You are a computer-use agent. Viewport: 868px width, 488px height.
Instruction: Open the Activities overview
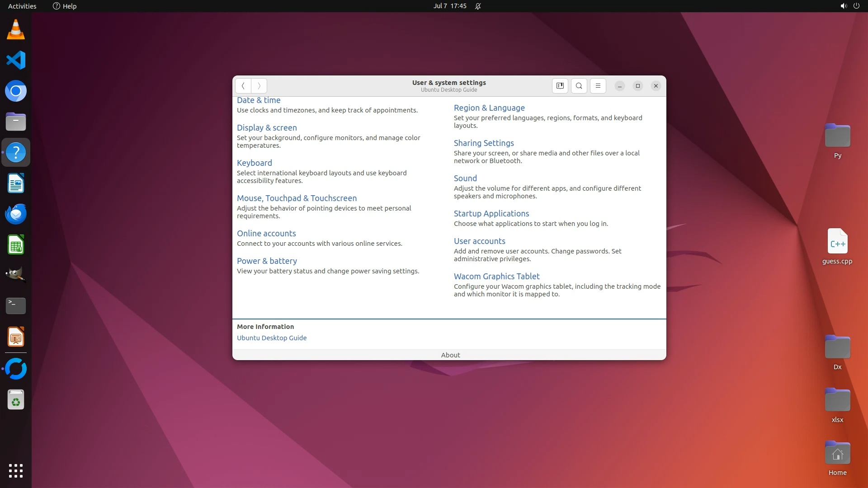22,6
